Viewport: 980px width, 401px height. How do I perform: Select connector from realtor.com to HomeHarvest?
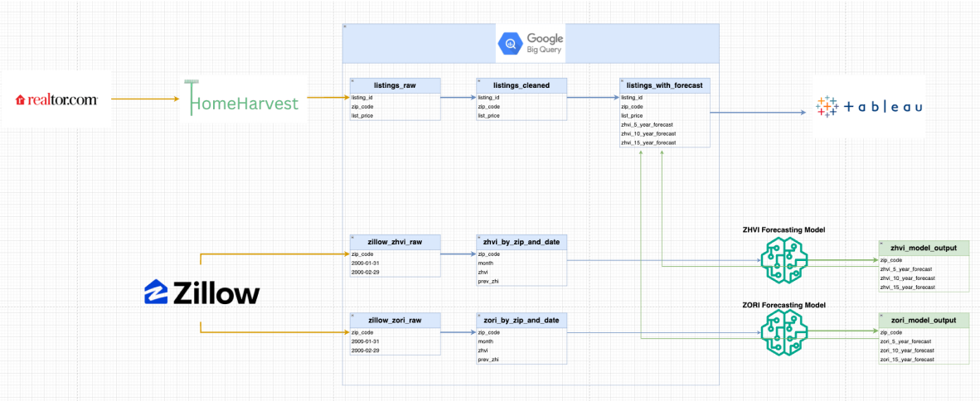coord(147,98)
